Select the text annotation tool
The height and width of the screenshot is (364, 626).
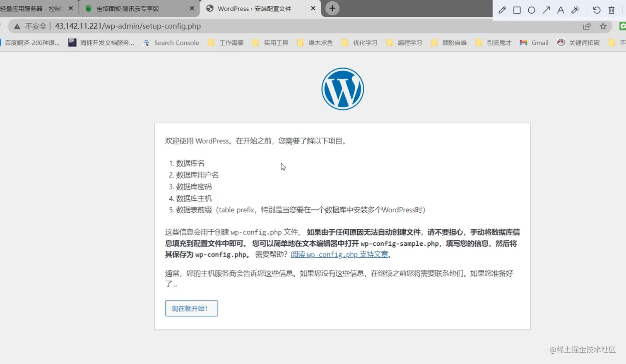coord(561,10)
